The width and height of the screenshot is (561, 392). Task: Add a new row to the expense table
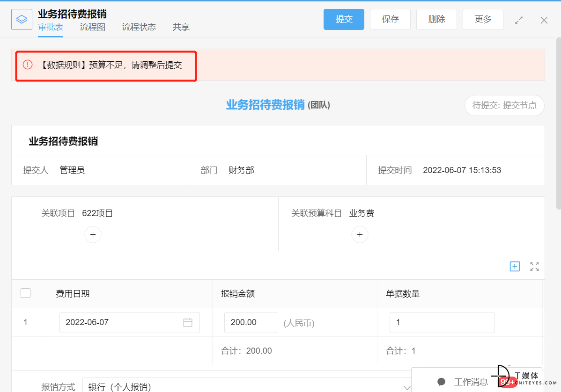click(x=515, y=266)
